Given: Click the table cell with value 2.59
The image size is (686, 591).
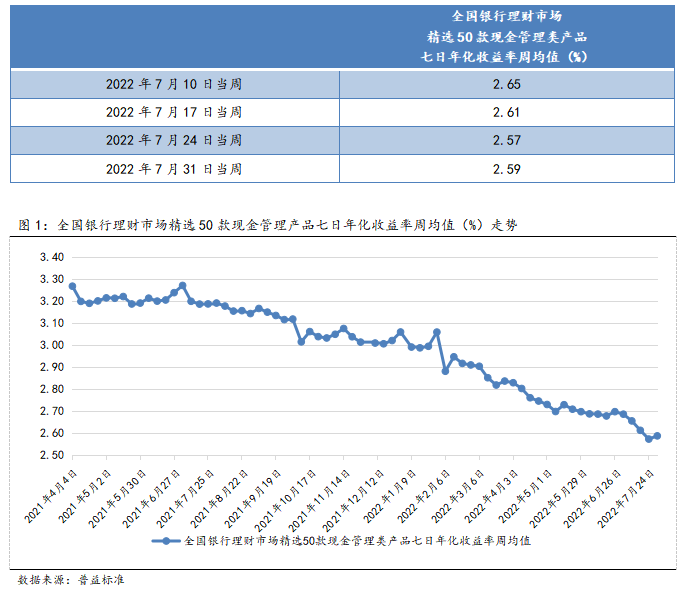Looking at the screenshot, I should click(x=507, y=169).
